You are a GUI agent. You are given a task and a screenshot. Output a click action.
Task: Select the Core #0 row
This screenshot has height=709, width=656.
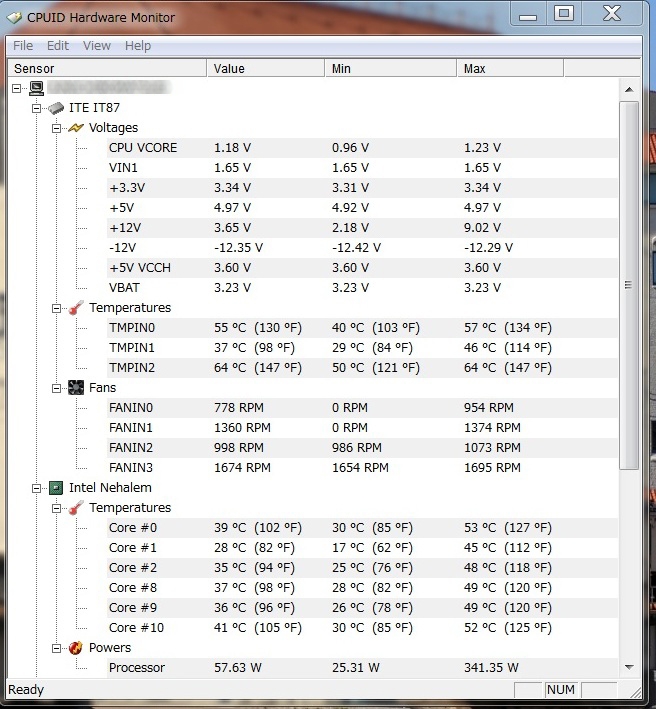tap(362, 528)
